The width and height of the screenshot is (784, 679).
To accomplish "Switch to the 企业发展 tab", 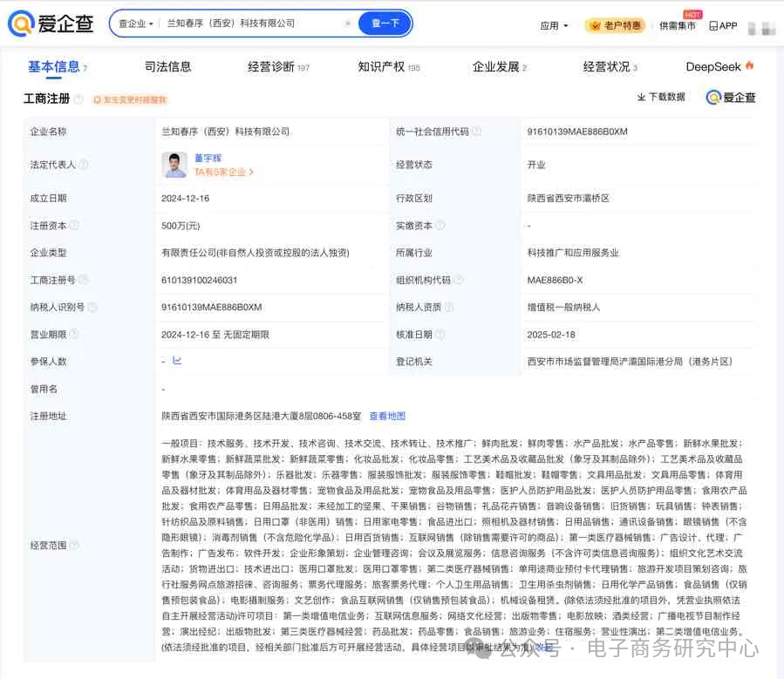I will coord(500,66).
